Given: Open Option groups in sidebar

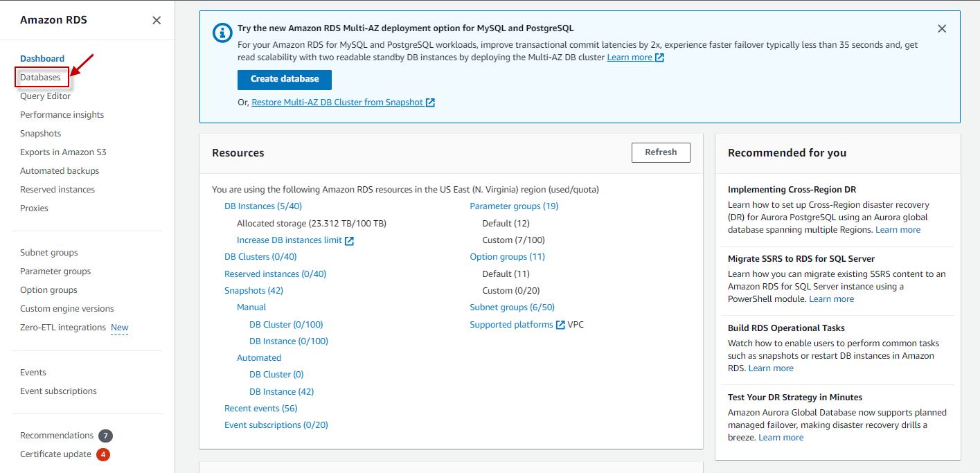Looking at the screenshot, I should click(x=48, y=290).
